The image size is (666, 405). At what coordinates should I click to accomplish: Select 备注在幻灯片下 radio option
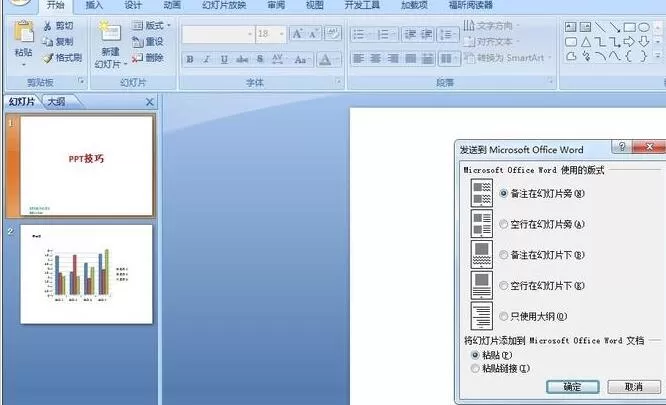(x=503, y=255)
